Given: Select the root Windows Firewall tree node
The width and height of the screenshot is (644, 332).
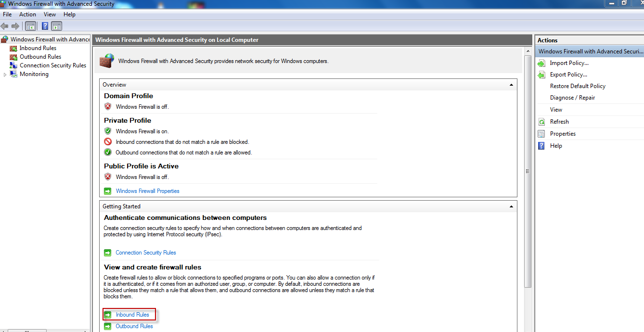Looking at the screenshot, I should pyautogui.click(x=50, y=39).
